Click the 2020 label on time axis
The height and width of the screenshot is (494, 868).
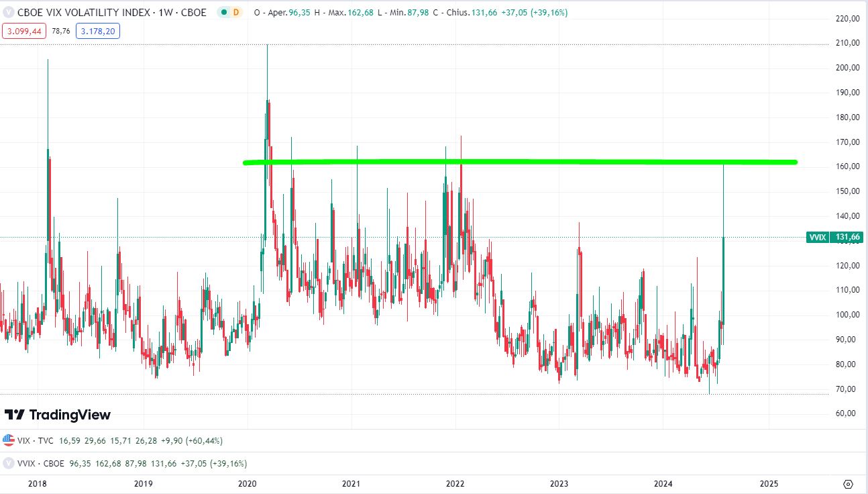(x=248, y=484)
